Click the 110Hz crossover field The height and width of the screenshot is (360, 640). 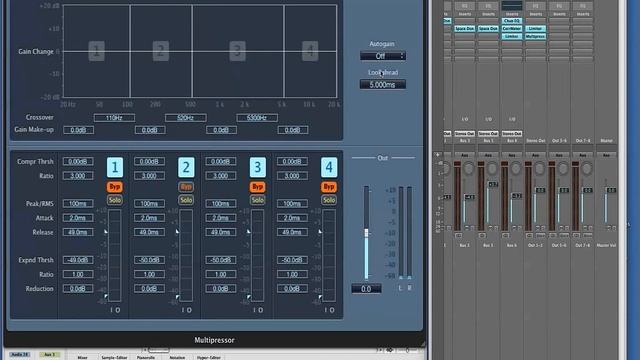click(114, 118)
